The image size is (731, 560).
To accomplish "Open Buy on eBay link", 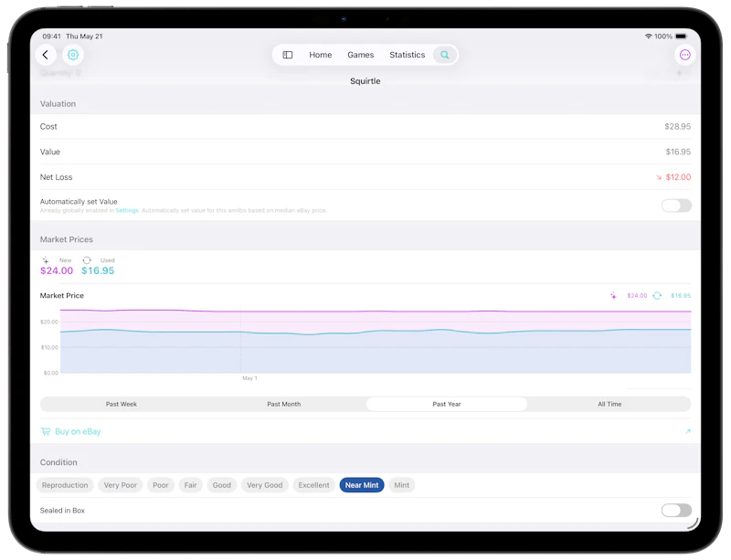I will coord(78,432).
